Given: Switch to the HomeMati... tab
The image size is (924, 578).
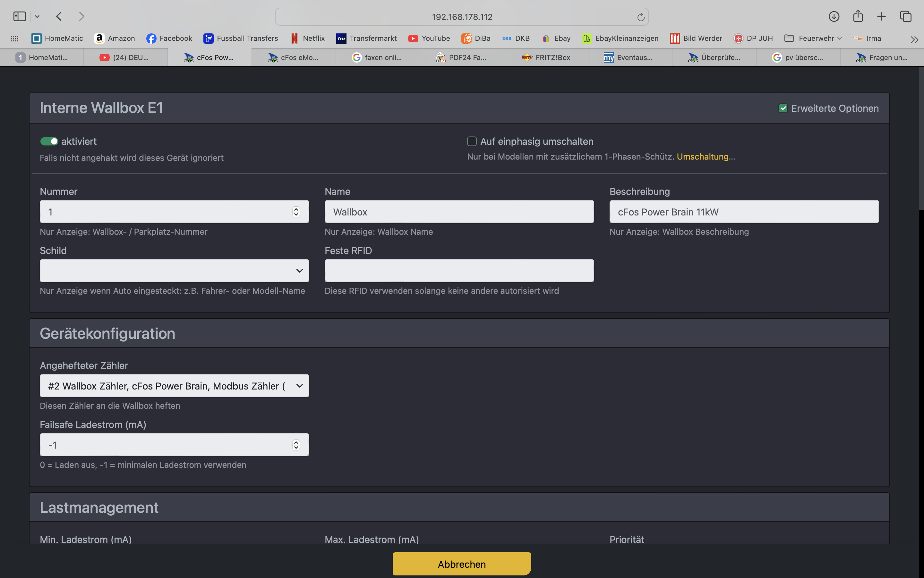Looking at the screenshot, I should point(42,57).
